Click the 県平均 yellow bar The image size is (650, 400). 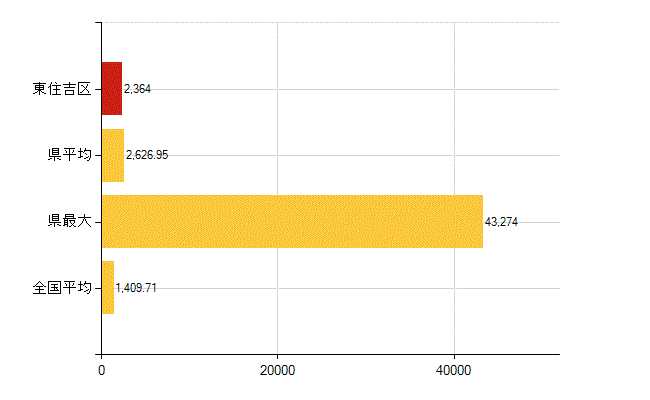tap(112, 155)
